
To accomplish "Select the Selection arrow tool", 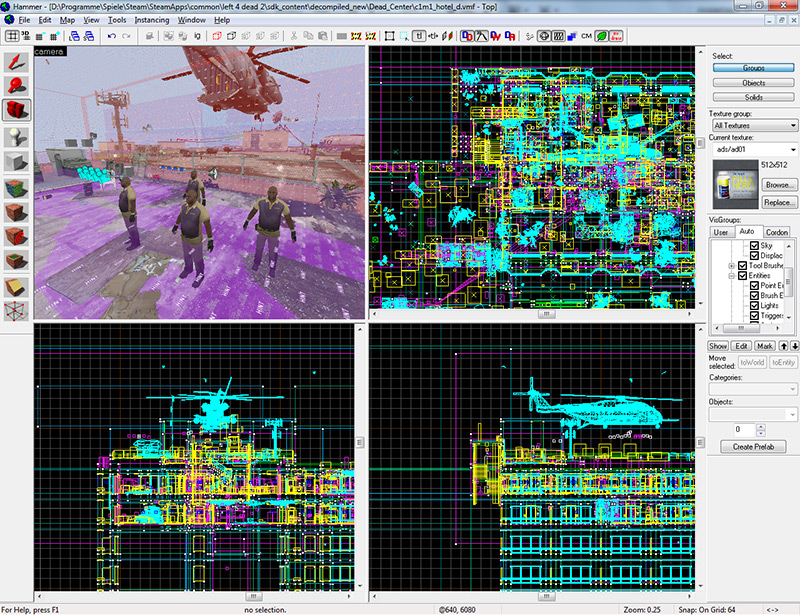I will [x=16, y=62].
